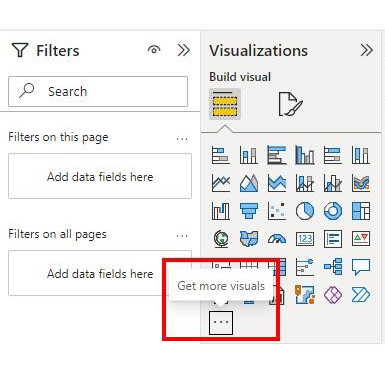Open Get more visuals ellipsis button
Viewport: 385px width, 373px height.
221,322
